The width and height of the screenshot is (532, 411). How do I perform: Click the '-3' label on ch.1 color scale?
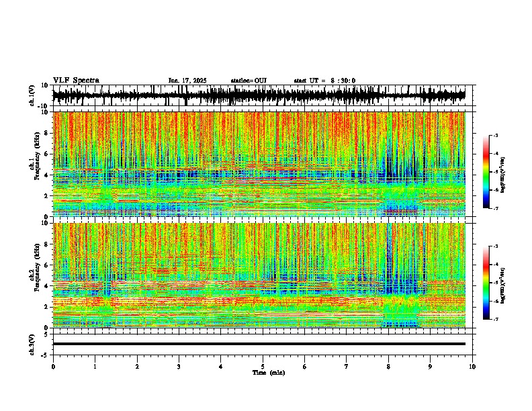click(x=496, y=136)
